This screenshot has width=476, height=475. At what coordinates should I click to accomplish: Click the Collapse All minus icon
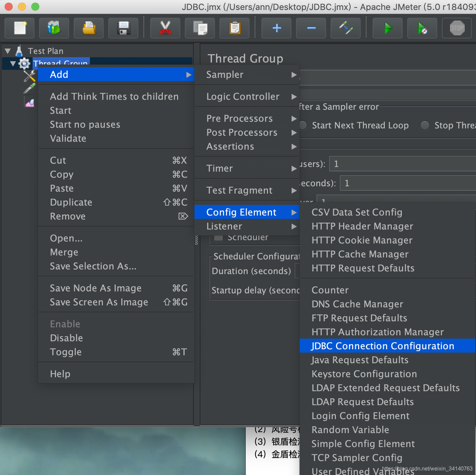pyautogui.click(x=311, y=28)
